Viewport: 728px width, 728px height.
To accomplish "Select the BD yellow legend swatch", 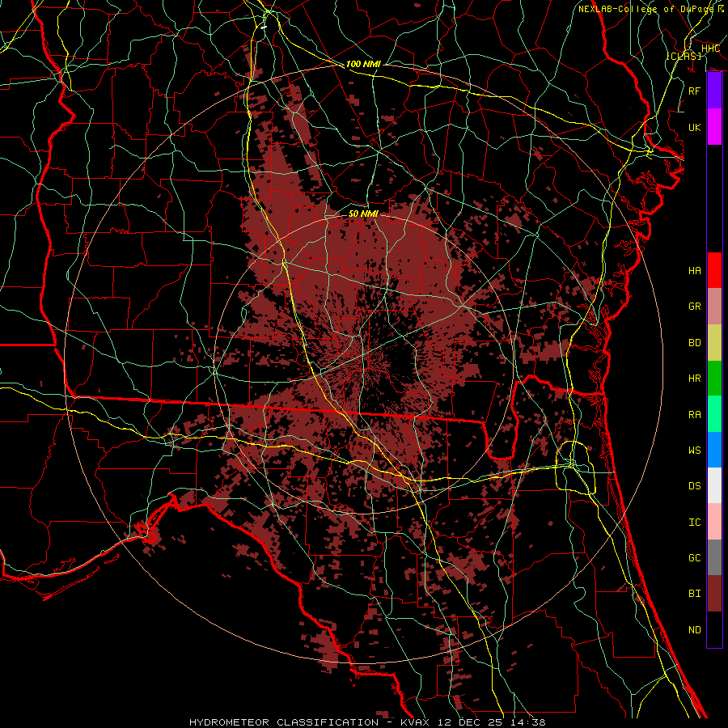I will 714,342.
